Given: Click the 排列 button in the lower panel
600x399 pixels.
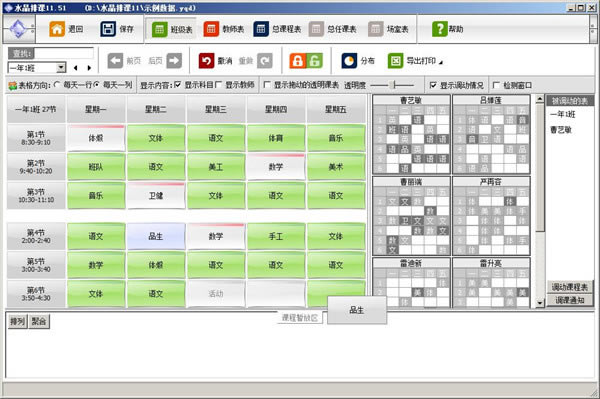Looking at the screenshot, I should click(18, 321).
